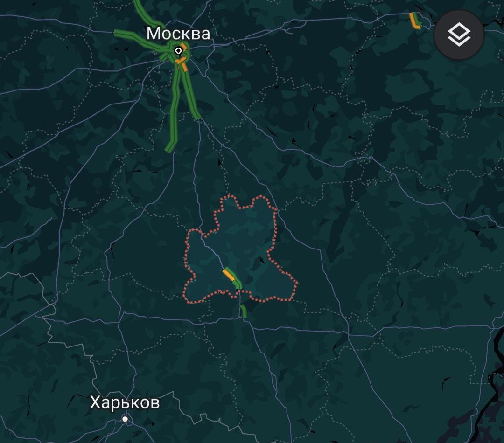The width and height of the screenshot is (504, 443).
Task: Tap straight orange segment atop right southern highway
Action: point(185,67)
